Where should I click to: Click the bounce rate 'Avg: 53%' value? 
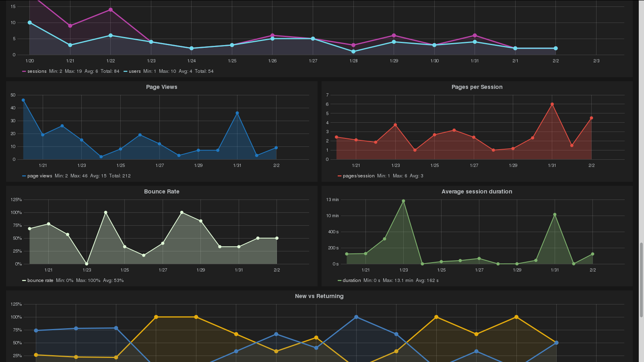[114, 280]
